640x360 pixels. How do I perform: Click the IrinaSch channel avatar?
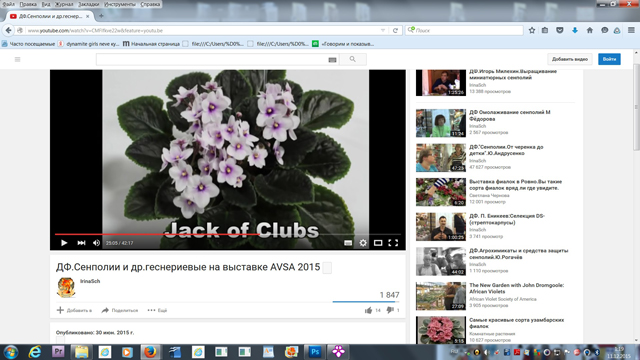click(66, 288)
